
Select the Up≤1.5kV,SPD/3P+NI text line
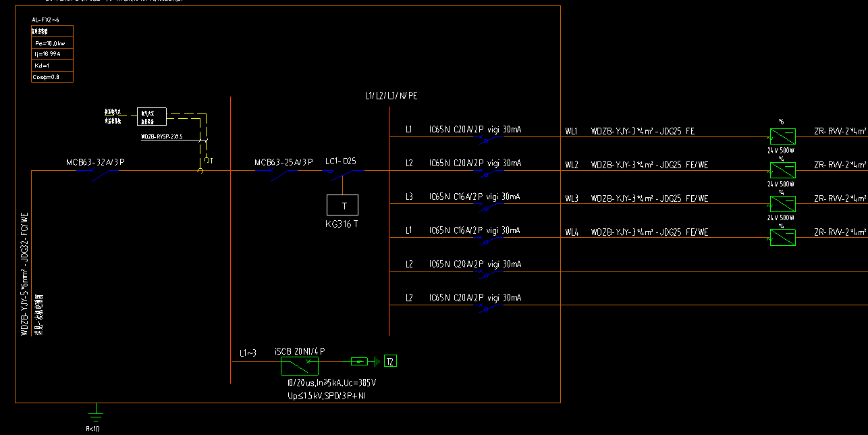click(327, 395)
